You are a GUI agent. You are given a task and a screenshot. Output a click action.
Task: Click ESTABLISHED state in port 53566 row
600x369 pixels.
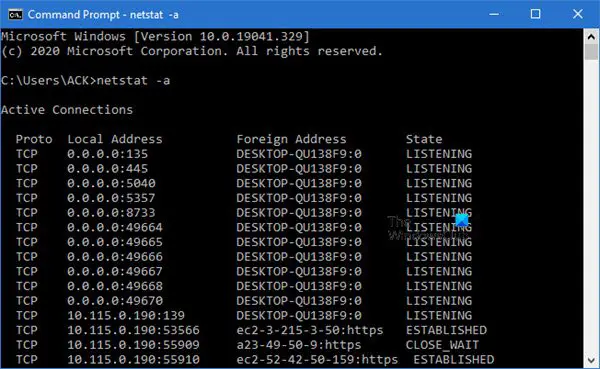446,330
